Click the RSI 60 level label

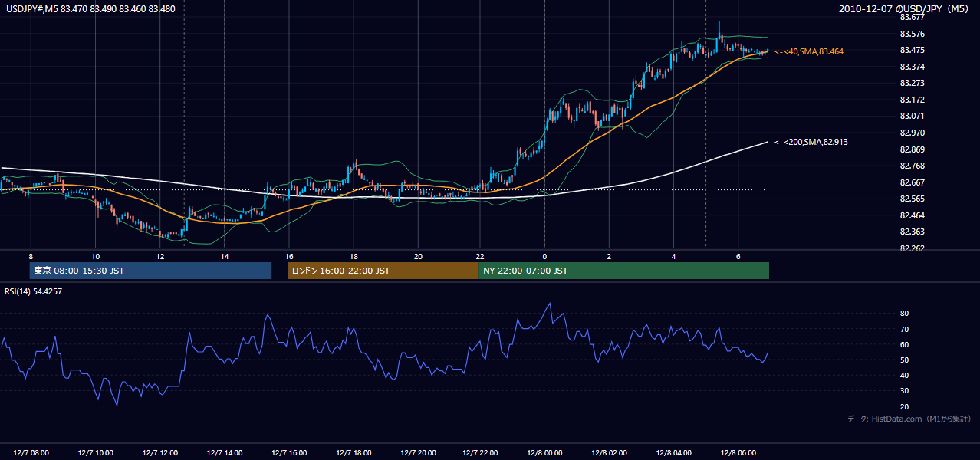[904, 344]
